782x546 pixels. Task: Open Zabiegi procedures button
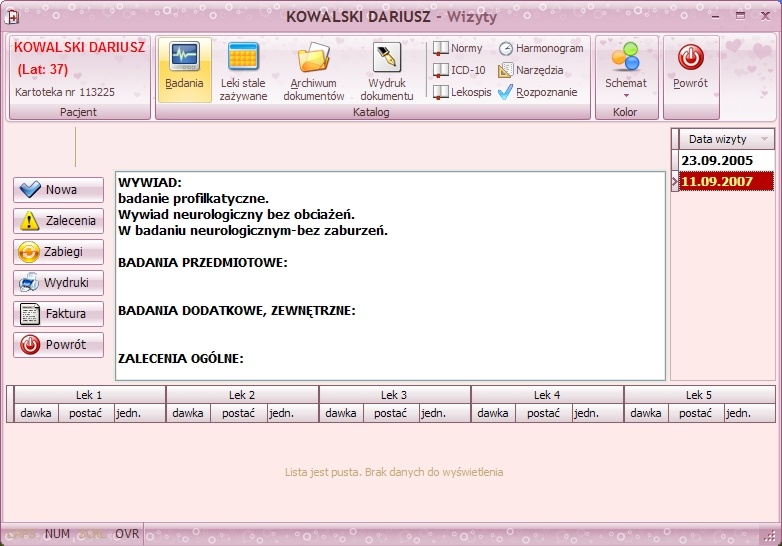coord(58,252)
